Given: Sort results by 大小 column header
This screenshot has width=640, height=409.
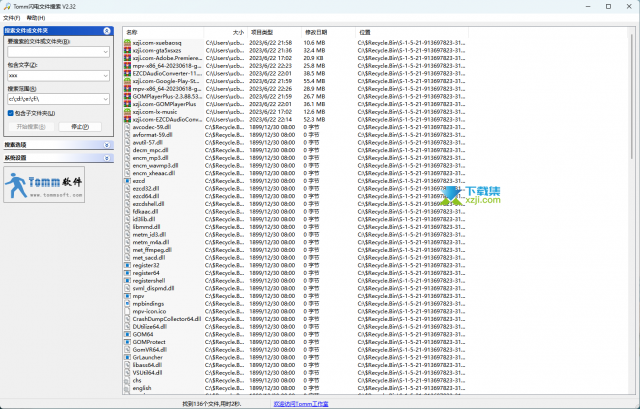Looking at the screenshot, I should [225, 32].
